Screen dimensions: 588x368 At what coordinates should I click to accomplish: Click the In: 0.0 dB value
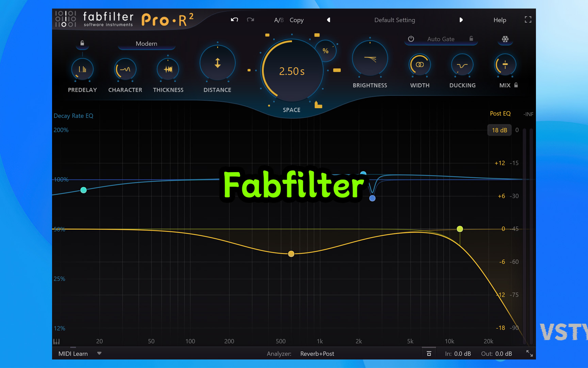point(462,354)
